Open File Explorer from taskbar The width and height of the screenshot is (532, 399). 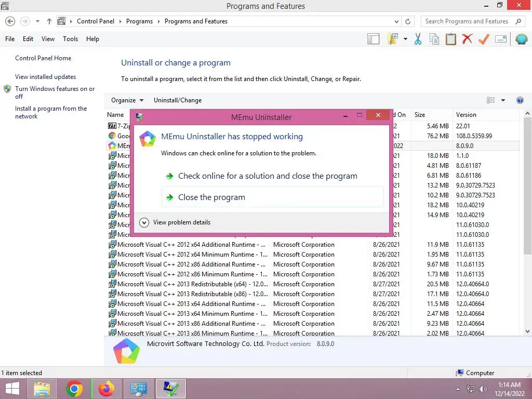point(42,389)
